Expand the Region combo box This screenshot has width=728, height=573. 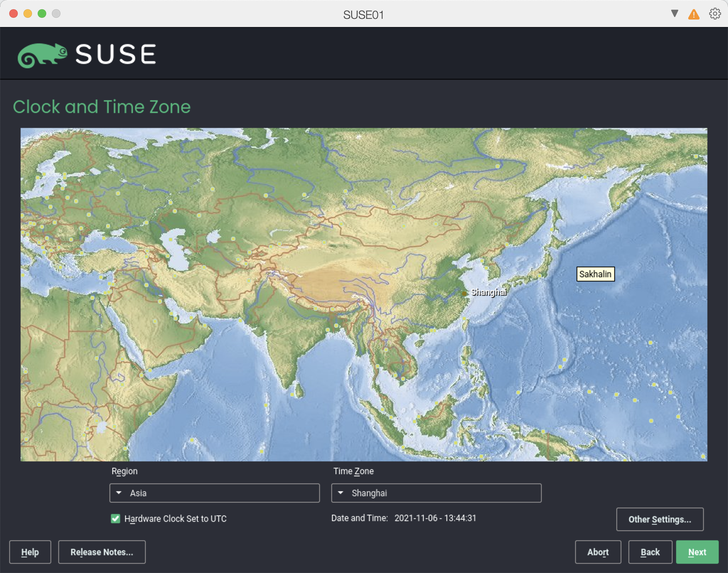214,493
